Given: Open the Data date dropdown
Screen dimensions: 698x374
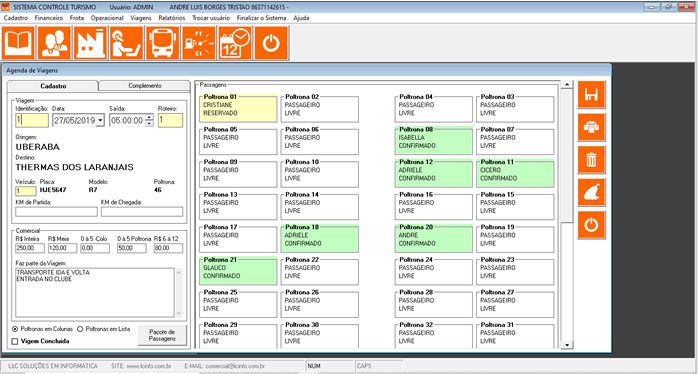Looking at the screenshot, I should point(100,120).
